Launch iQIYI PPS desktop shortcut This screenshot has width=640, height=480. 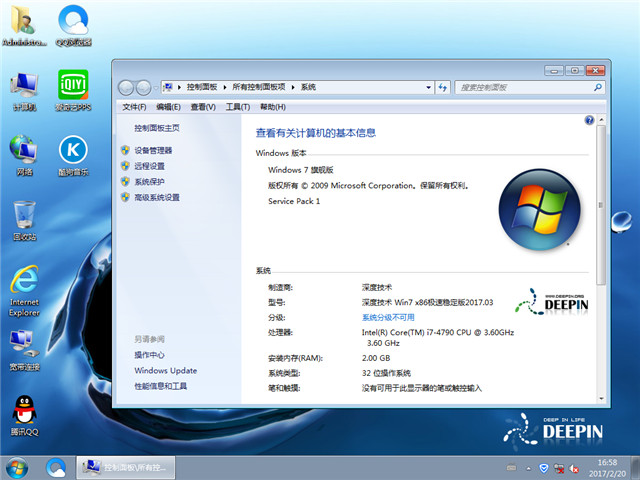coord(73,91)
